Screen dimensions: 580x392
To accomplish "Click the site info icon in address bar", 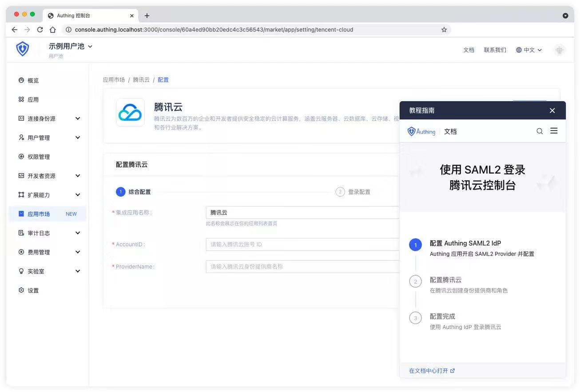I will click(x=68, y=30).
